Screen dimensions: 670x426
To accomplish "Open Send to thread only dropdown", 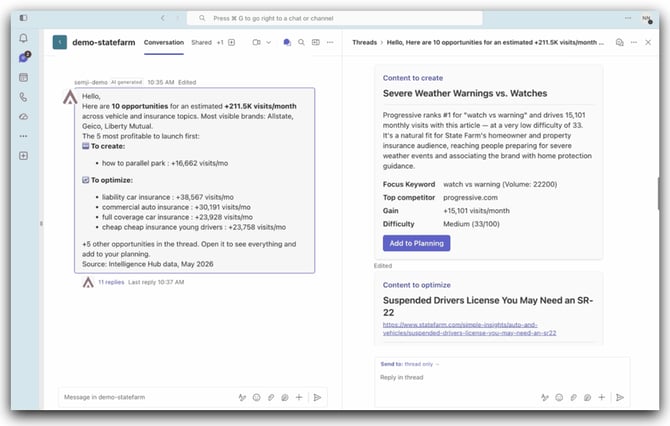I will tap(409, 364).
